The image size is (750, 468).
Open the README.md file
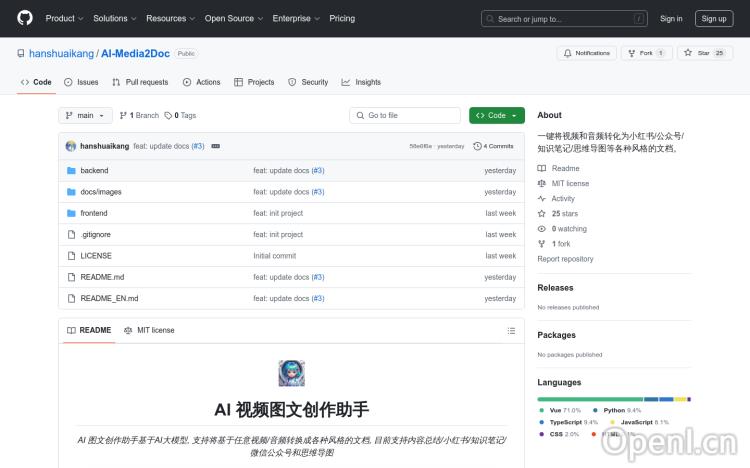pyautogui.click(x=102, y=277)
